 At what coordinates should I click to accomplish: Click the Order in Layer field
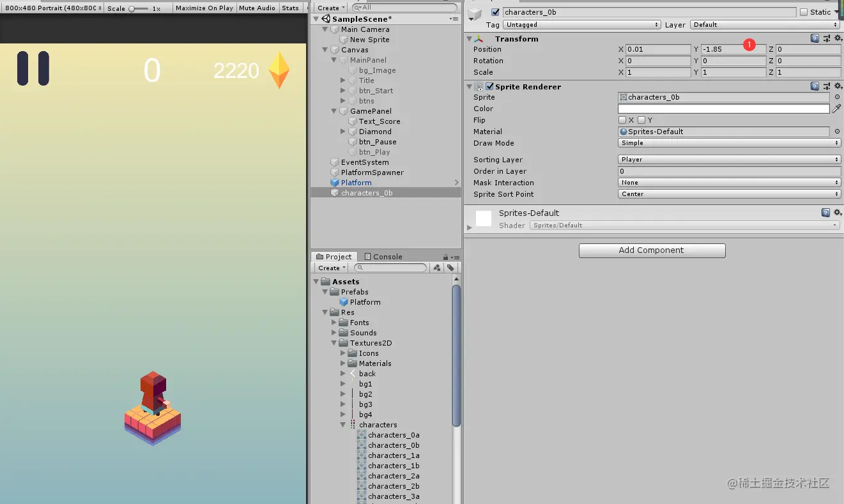729,171
